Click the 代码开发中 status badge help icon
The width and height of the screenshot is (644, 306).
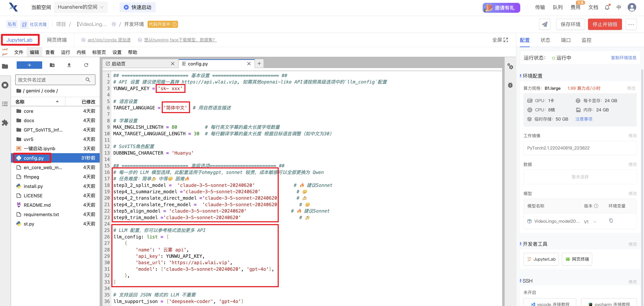(x=175, y=24)
